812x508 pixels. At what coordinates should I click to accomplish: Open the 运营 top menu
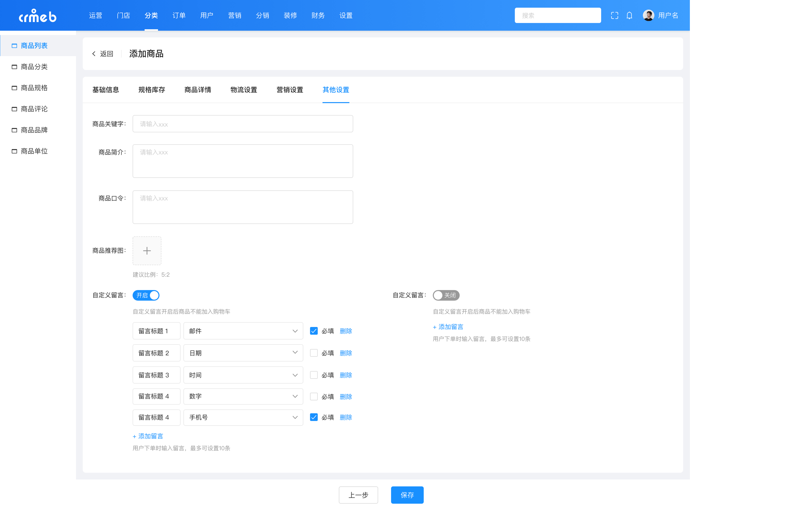coord(95,16)
